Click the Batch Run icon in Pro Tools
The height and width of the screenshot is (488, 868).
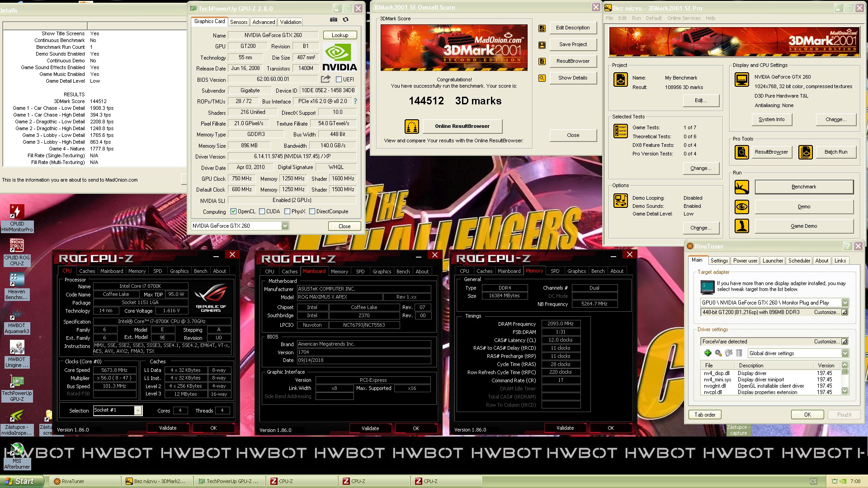coord(806,152)
